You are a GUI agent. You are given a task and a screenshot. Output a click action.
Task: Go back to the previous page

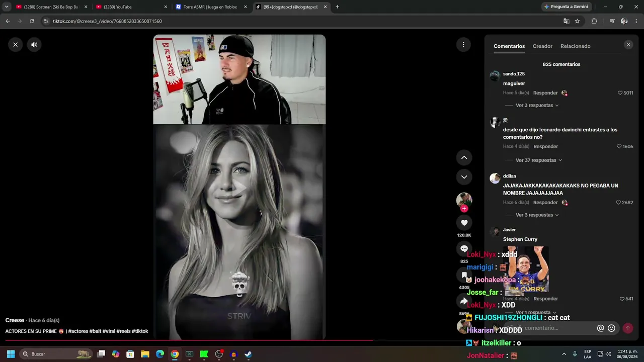click(x=8, y=21)
